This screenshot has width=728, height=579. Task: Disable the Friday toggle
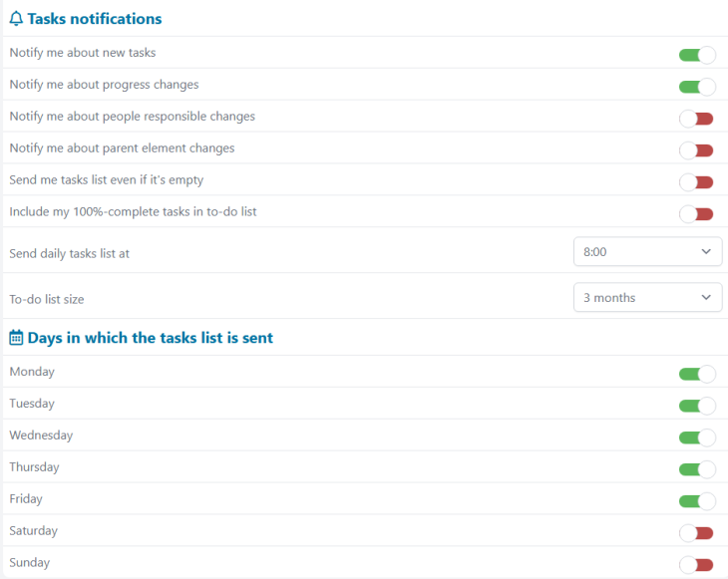[x=697, y=501]
